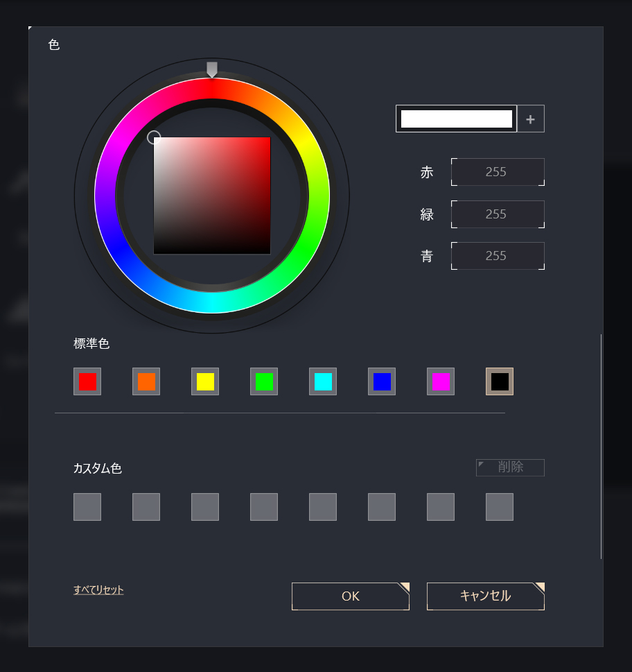Image resolution: width=632 pixels, height=672 pixels.
Task: Pick the cyan standard color swatch
Action: pos(323,381)
